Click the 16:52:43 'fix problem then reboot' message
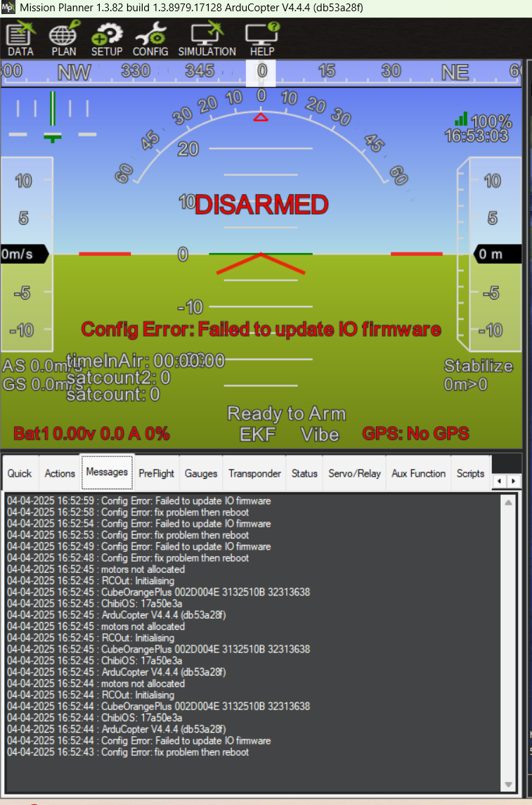The width and height of the screenshot is (532, 805). point(128,752)
